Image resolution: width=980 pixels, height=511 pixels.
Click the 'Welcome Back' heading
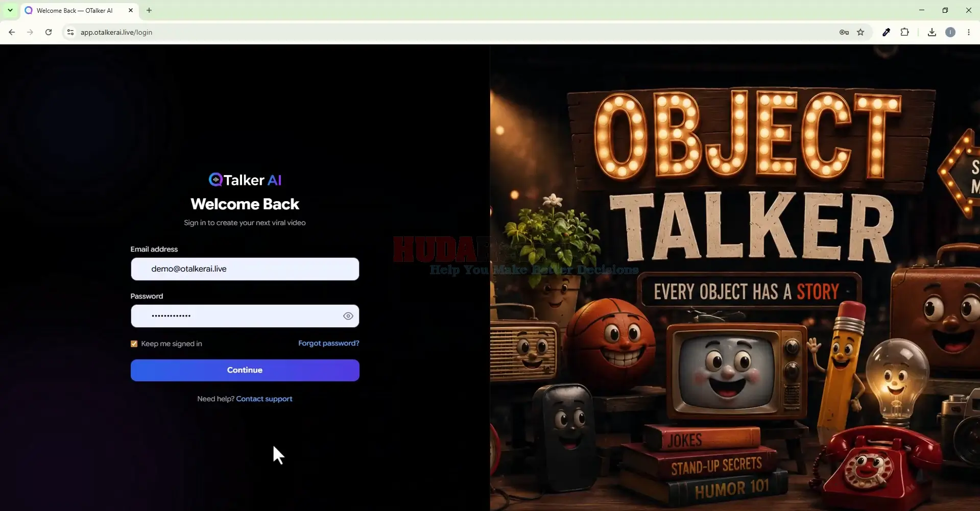click(x=245, y=204)
